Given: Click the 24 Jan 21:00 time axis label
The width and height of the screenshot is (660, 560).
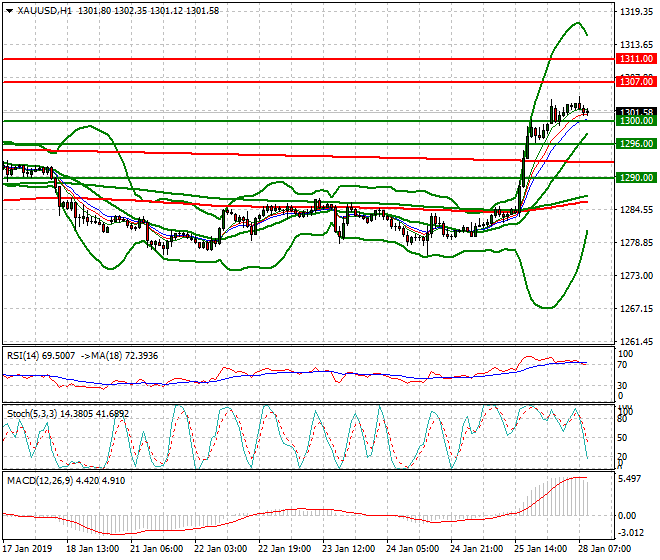Looking at the screenshot, I should [476, 549].
